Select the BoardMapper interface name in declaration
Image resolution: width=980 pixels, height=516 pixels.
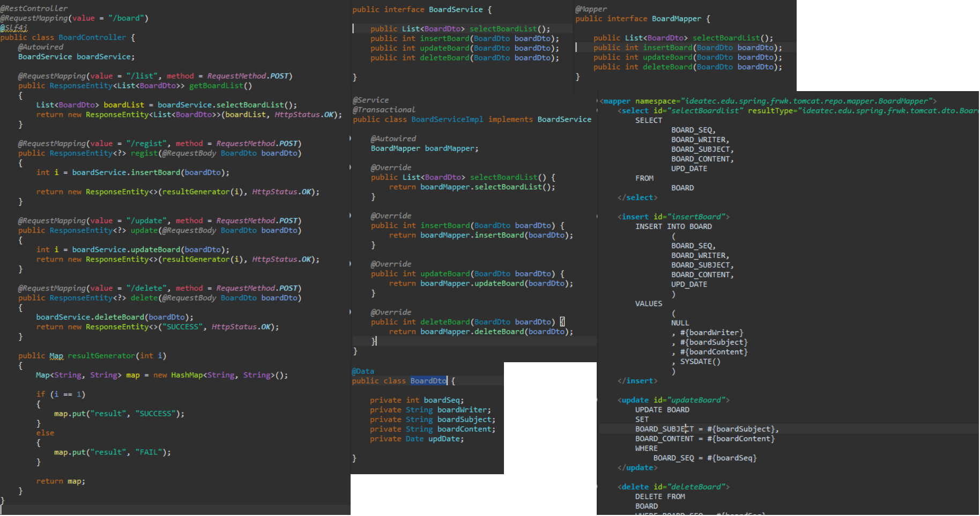click(x=677, y=19)
